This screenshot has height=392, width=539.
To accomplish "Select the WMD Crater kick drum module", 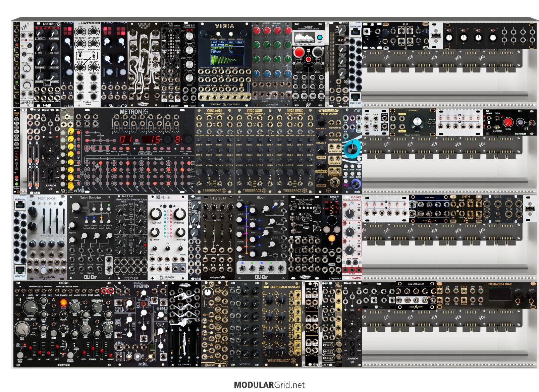I will (47, 65).
